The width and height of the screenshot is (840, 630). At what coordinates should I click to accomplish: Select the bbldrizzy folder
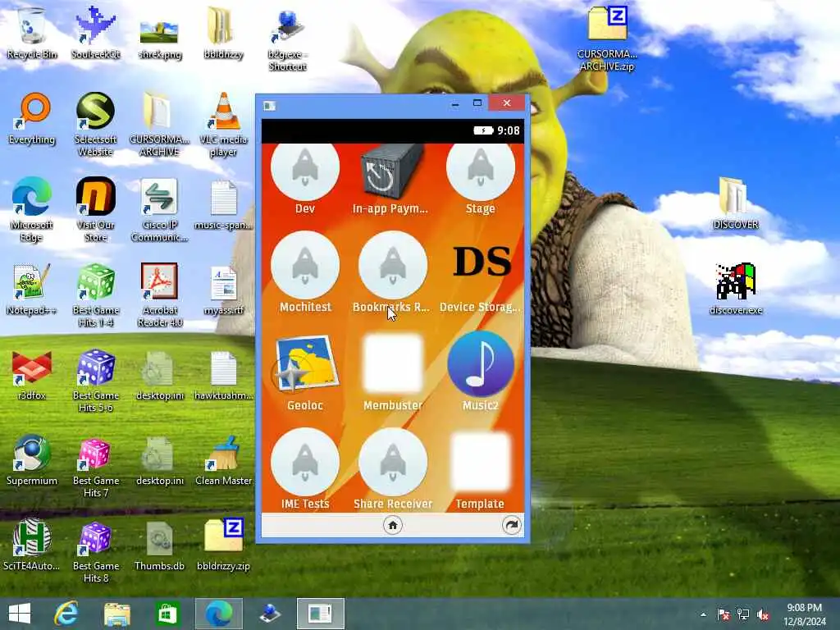[x=223, y=33]
